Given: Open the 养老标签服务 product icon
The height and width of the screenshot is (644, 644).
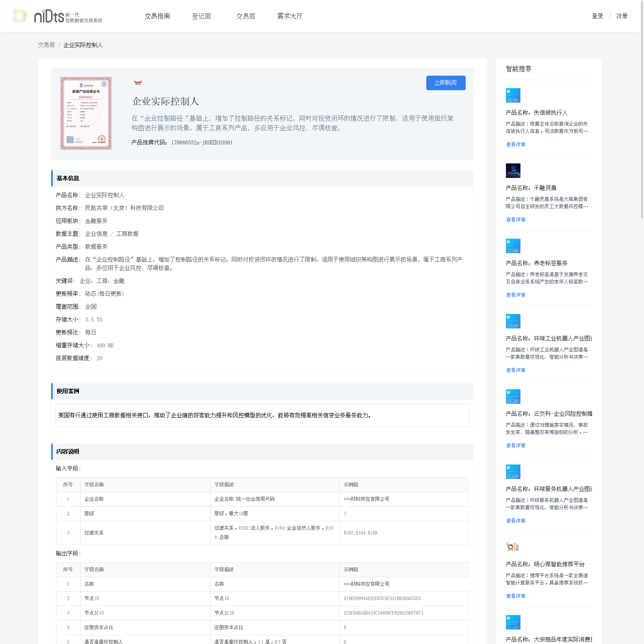Looking at the screenshot, I should click(513, 246).
